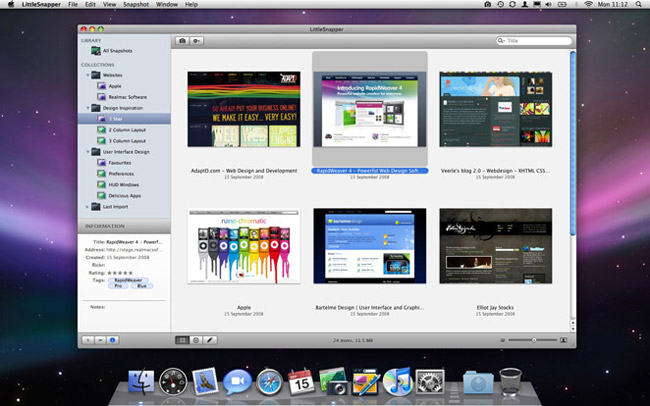Click into the Title search field

pos(534,41)
